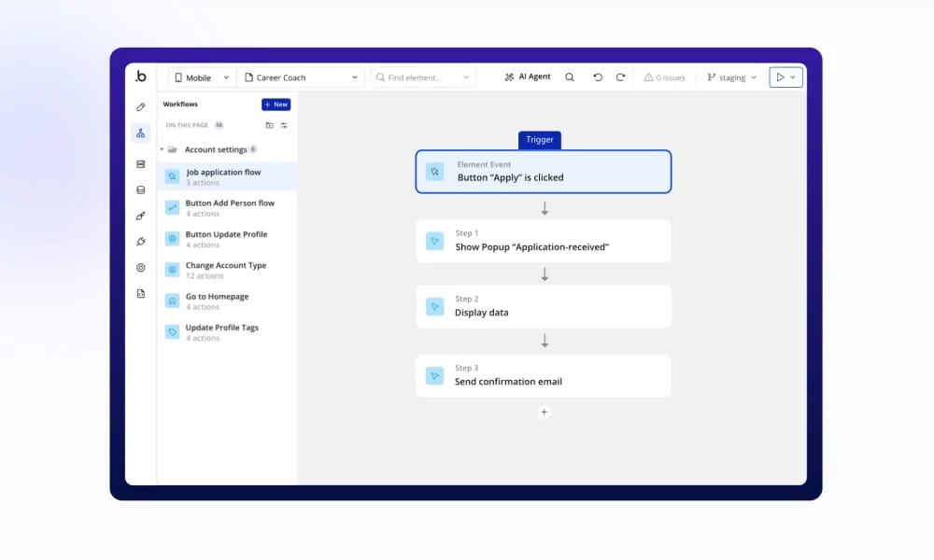934x560 pixels.
Task: Select the Button Apply is clicked trigger
Action: point(544,172)
